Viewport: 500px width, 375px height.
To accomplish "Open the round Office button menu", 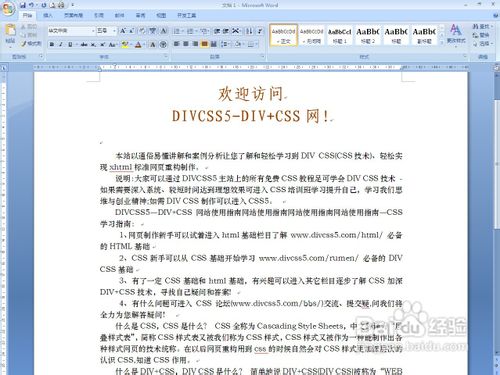I will point(8,9).
